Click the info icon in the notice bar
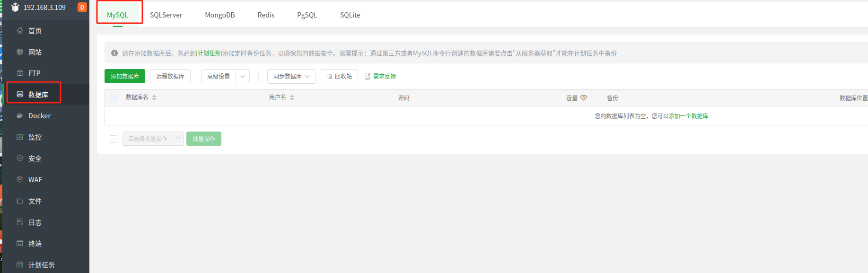Image resolution: width=868 pixels, height=273 pixels. (x=114, y=53)
